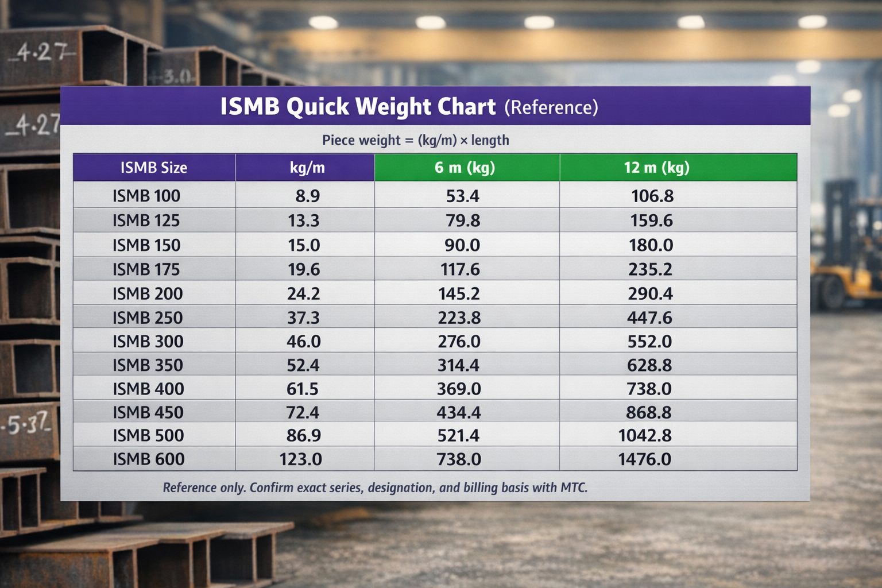Click the 628.8 cell for ISMB 350

pyautogui.click(x=649, y=365)
